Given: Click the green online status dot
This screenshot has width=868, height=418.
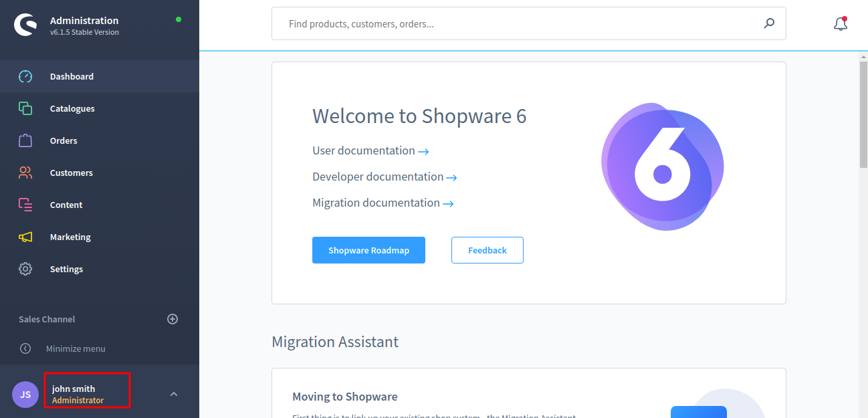Looking at the screenshot, I should point(179,19).
